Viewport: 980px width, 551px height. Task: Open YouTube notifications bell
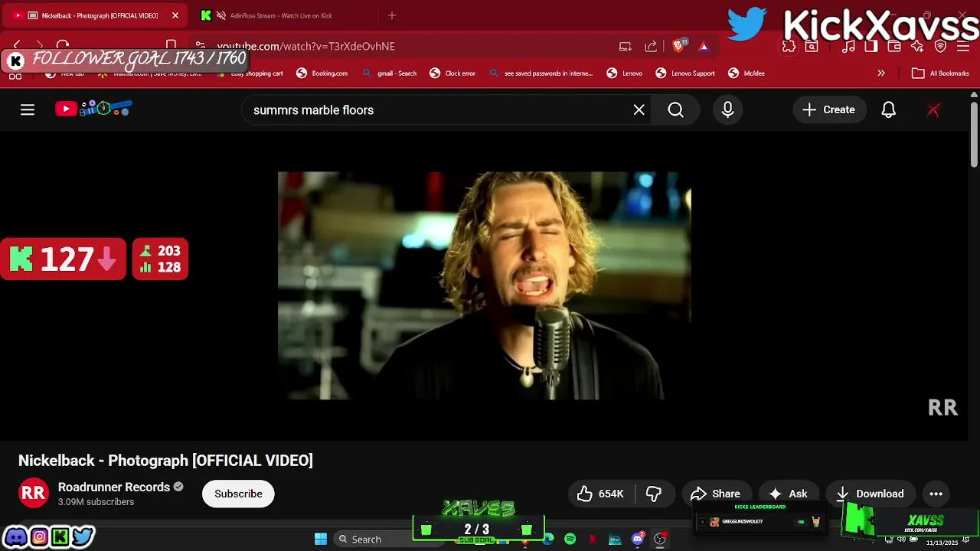click(x=888, y=109)
